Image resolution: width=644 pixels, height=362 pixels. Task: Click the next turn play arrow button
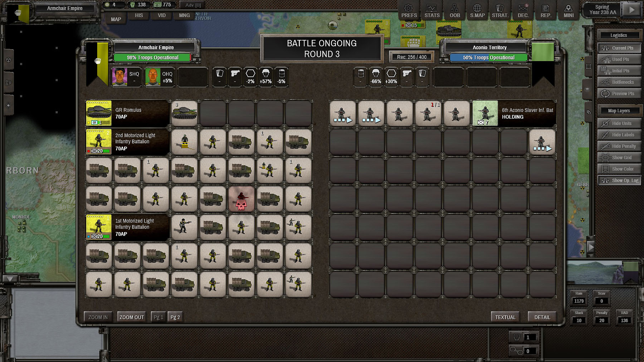[x=632, y=10]
